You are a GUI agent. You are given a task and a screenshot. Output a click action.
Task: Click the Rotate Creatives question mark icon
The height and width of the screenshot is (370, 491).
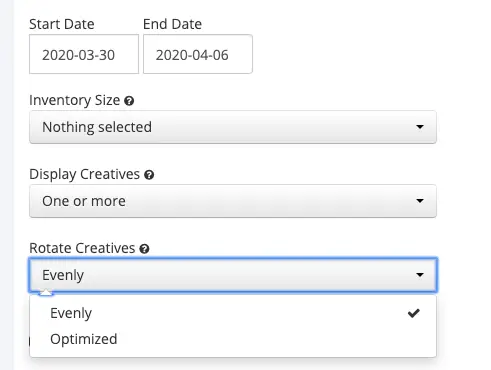[144, 249]
